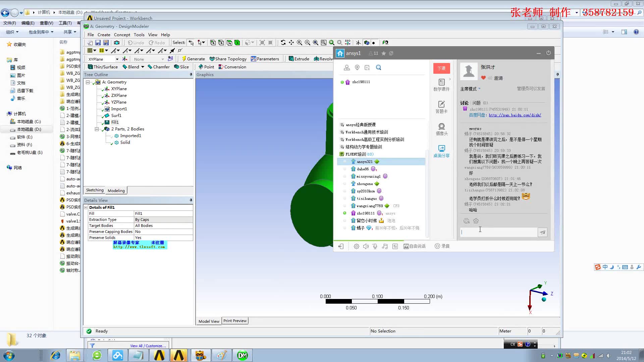Open chat room settings gear icon
This screenshot has width=644, height=362.
pos(356,246)
